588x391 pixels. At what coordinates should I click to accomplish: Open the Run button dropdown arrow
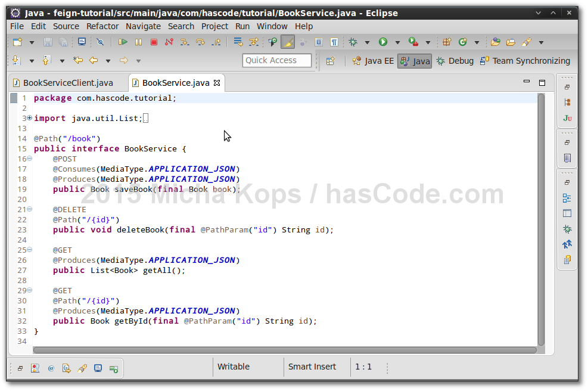click(x=397, y=42)
